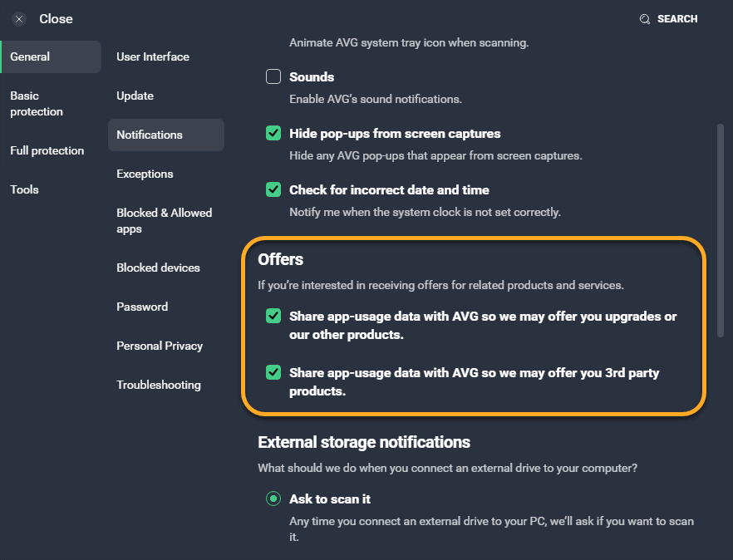Select the Ask to scan it option

coord(273,499)
